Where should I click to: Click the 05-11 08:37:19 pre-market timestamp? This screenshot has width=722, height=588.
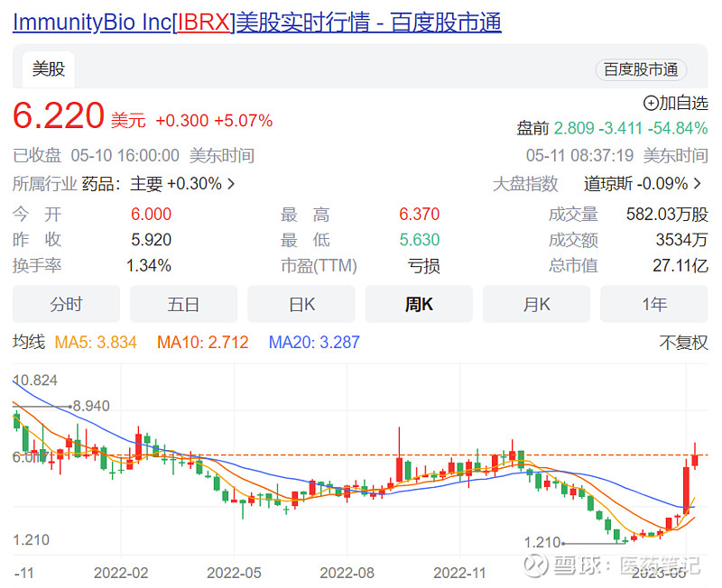point(579,155)
